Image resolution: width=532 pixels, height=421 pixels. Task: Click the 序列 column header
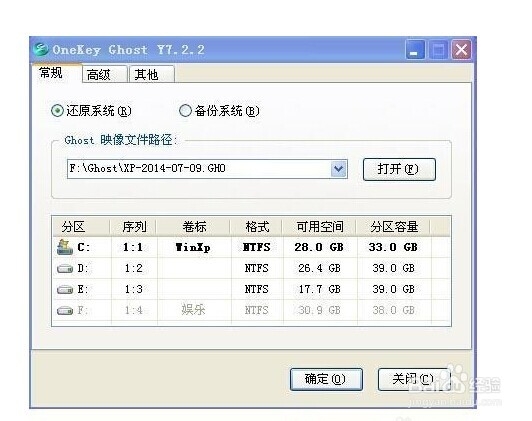click(x=134, y=227)
